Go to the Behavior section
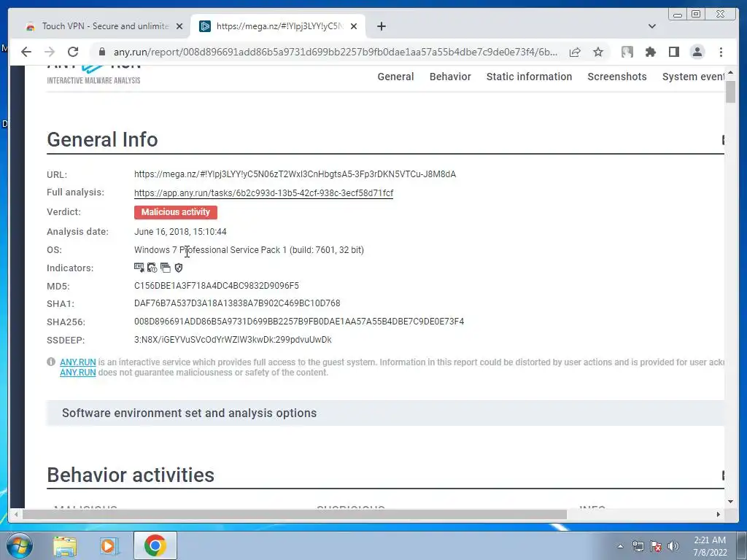This screenshot has width=747, height=560. pyautogui.click(x=450, y=77)
